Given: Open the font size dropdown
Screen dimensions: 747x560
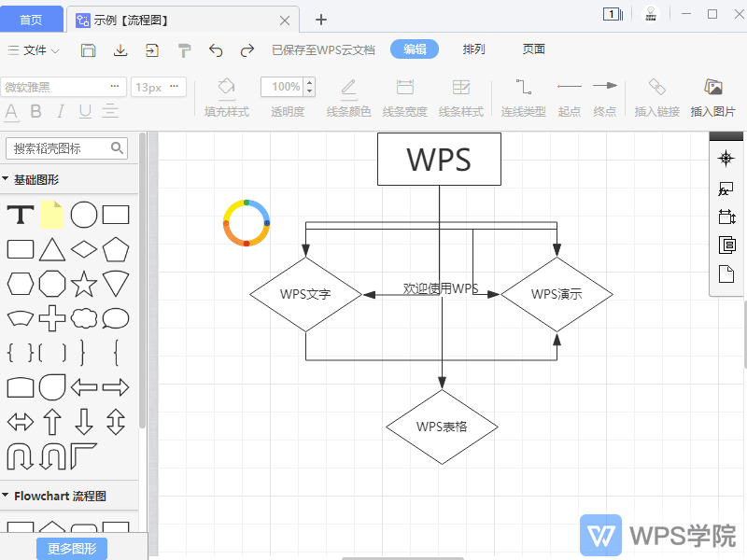Looking at the screenshot, I should [158, 86].
